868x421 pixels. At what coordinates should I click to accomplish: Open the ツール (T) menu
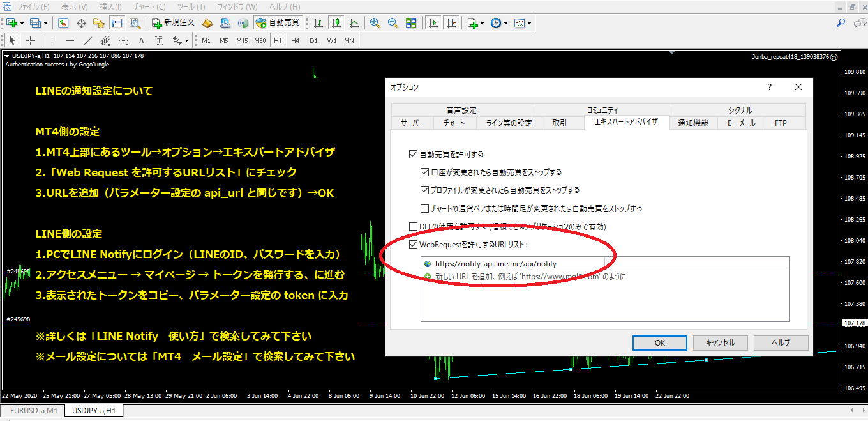click(x=191, y=6)
